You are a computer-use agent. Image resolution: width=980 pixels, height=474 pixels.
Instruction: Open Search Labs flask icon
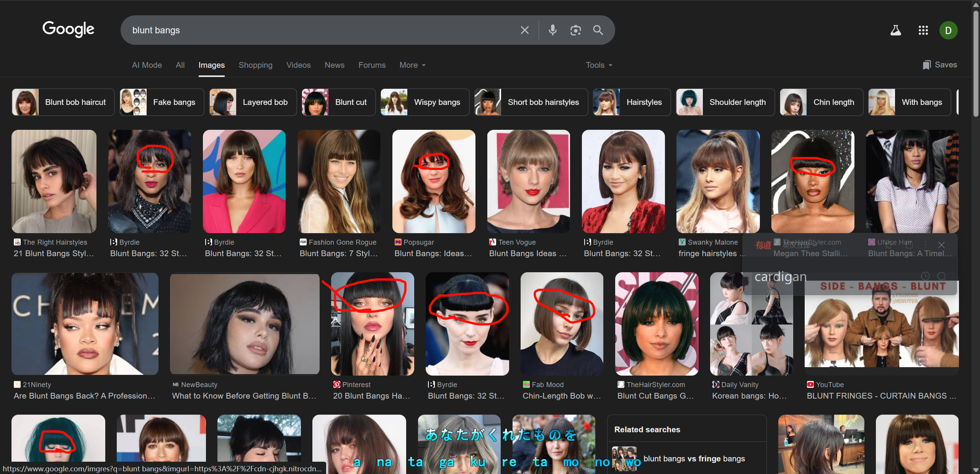point(895,30)
